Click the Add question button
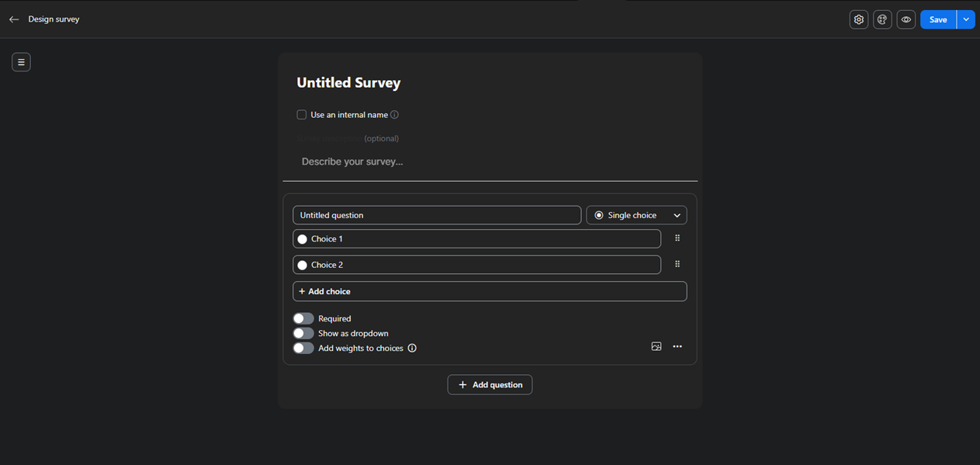The width and height of the screenshot is (980, 465). click(x=490, y=385)
